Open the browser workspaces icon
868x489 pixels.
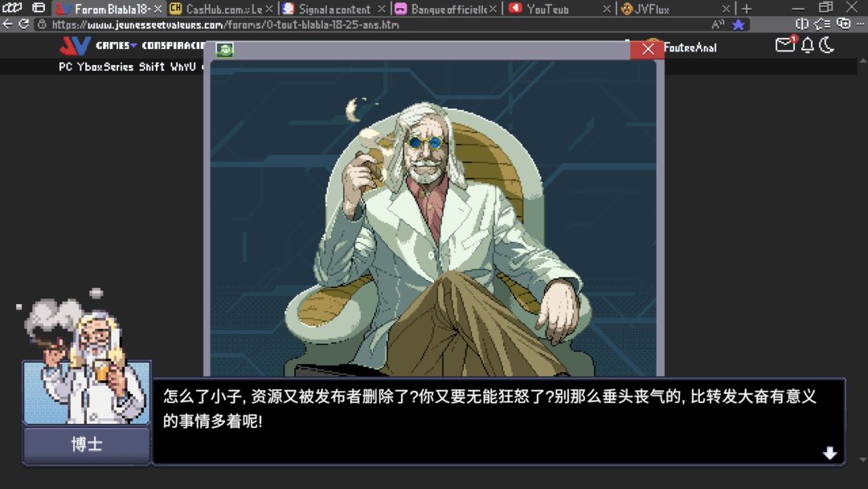11,8
